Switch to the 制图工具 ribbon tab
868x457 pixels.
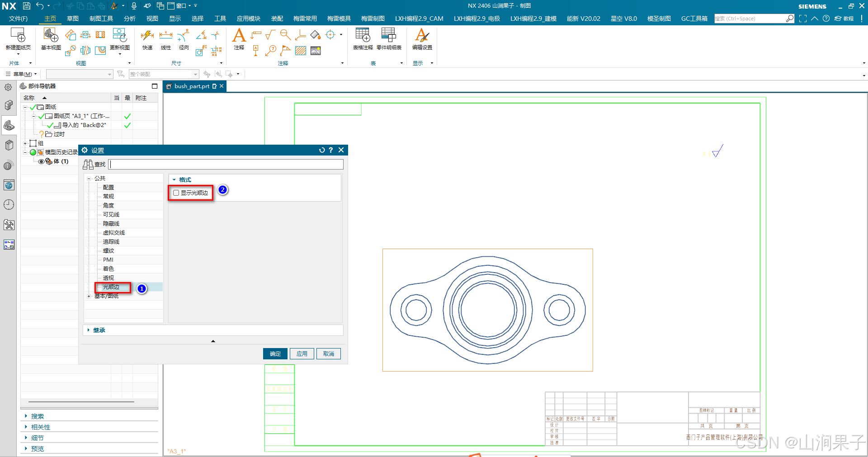[101, 19]
